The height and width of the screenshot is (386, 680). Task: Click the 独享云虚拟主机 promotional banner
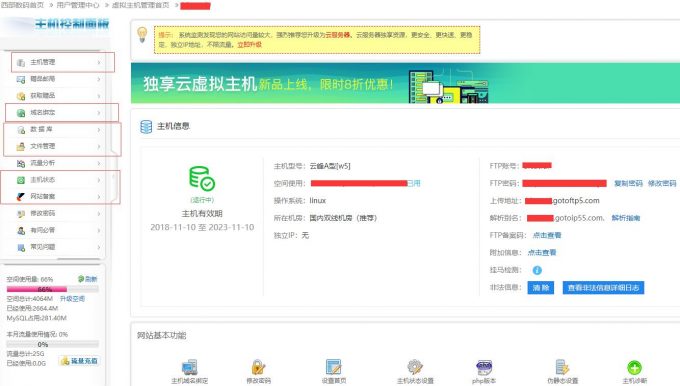pyautogui.click(x=405, y=83)
